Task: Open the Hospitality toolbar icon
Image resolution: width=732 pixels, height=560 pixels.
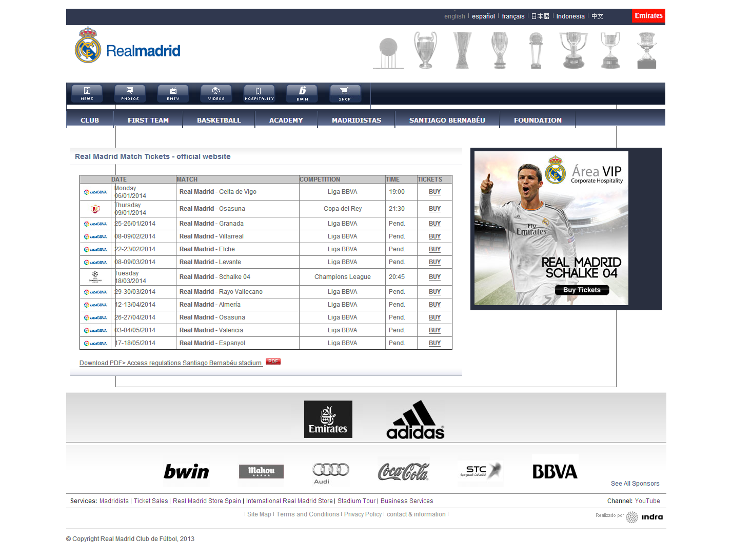Action: click(x=259, y=93)
